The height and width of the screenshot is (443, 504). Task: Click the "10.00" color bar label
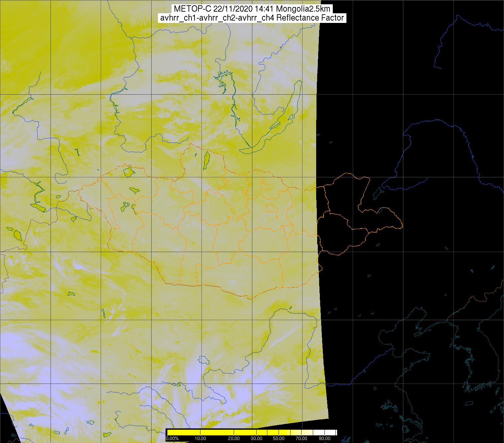[200, 439]
